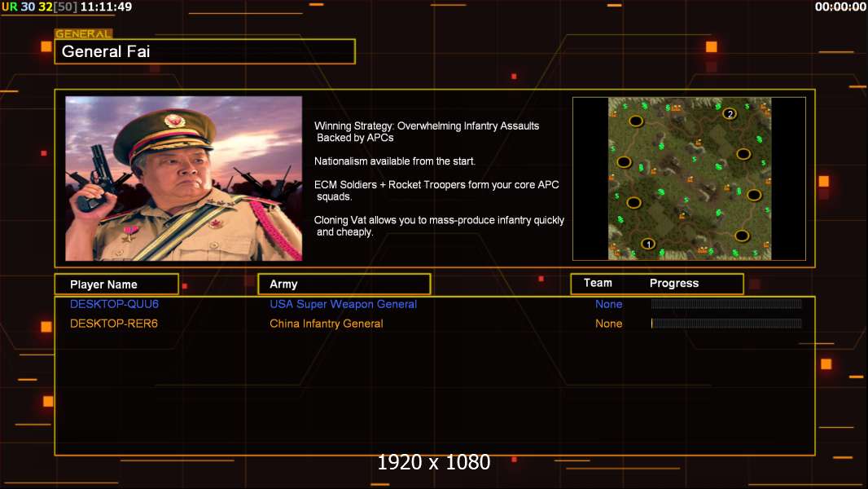Click the Team column header
This screenshot has width=868, height=489.
click(x=598, y=283)
